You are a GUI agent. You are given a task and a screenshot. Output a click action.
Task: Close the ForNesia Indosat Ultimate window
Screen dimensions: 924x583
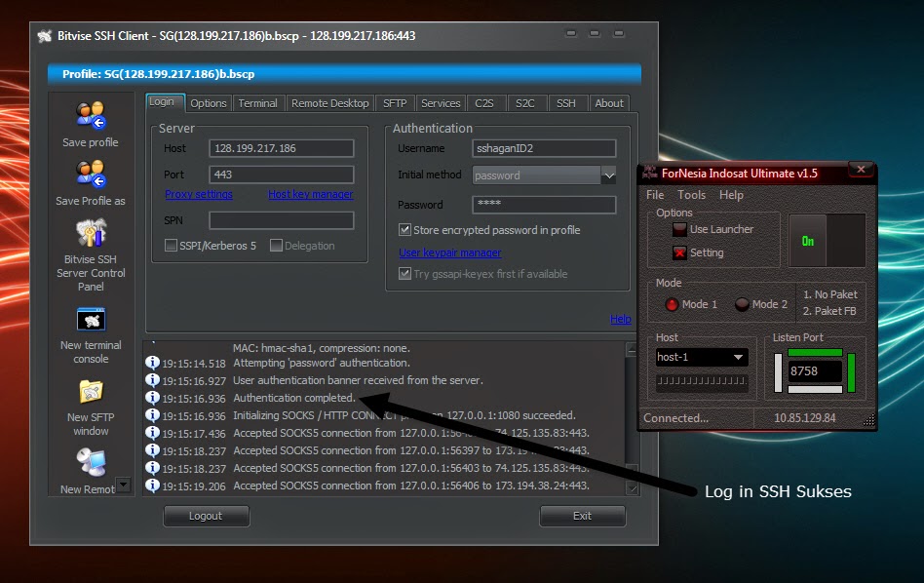tap(861, 170)
